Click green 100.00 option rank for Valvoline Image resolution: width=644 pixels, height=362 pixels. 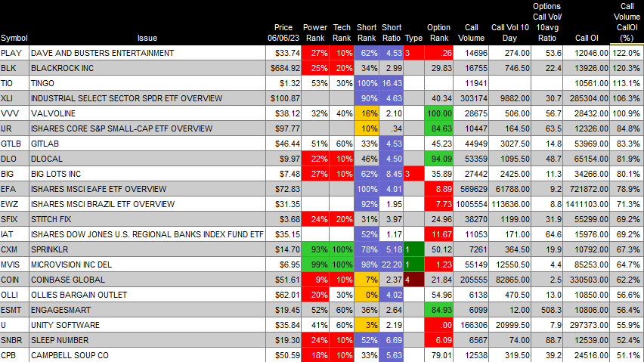tap(438, 113)
